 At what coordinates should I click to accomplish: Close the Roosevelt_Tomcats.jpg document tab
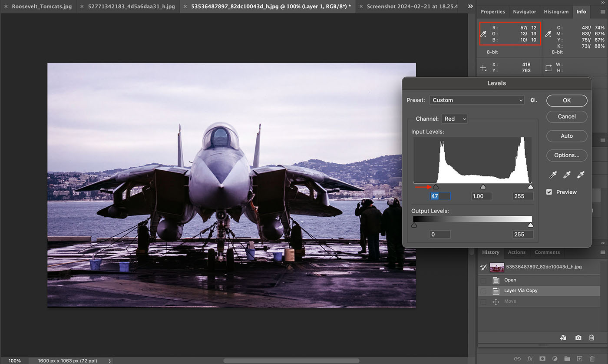pyautogui.click(x=6, y=7)
